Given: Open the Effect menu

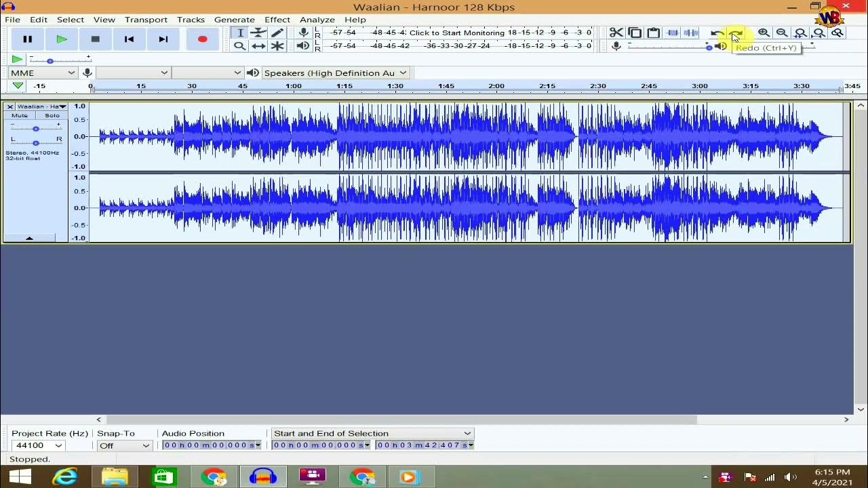Looking at the screenshot, I should click(277, 20).
